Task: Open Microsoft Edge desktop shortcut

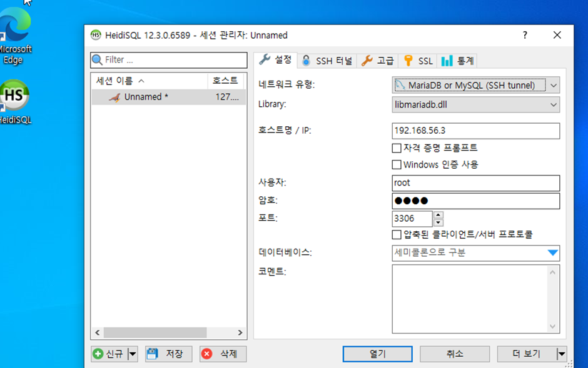Action: (14, 36)
